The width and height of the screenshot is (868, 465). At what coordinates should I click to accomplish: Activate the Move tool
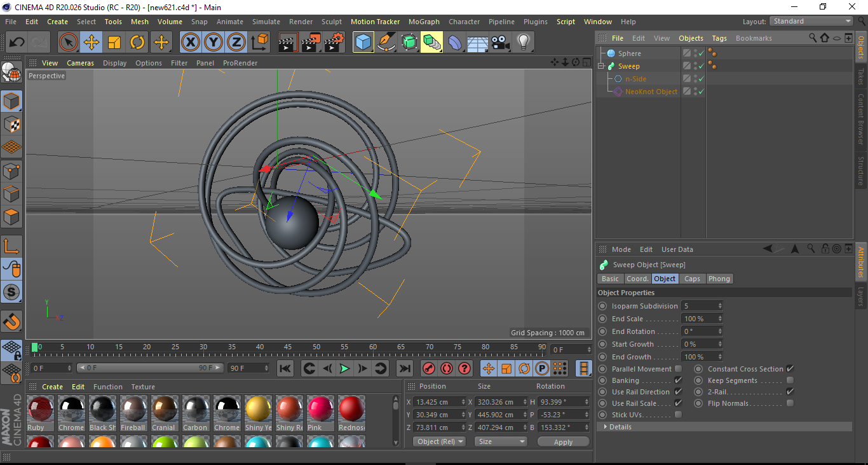[92, 43]
